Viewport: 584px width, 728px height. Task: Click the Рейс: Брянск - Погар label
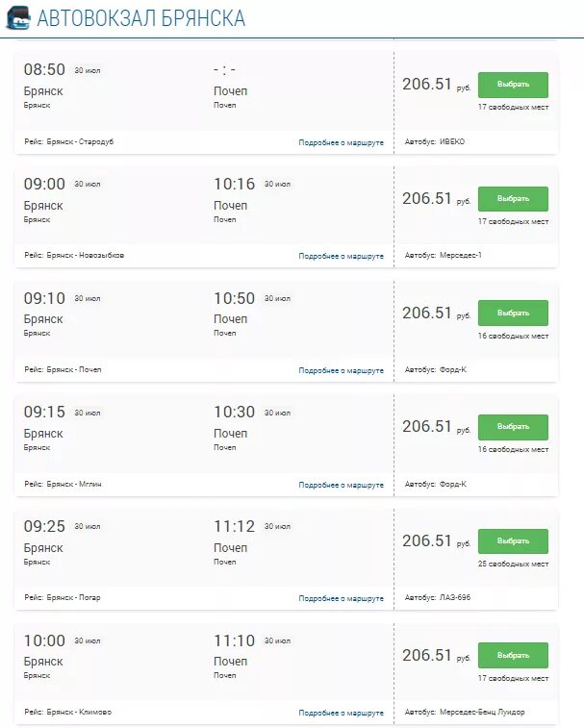tap(63, 597)
